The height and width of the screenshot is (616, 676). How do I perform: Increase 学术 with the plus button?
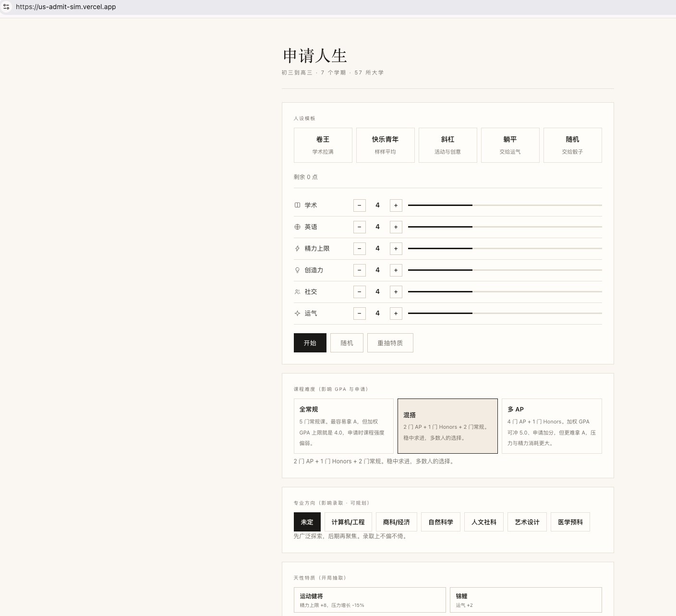pos(396,205)
